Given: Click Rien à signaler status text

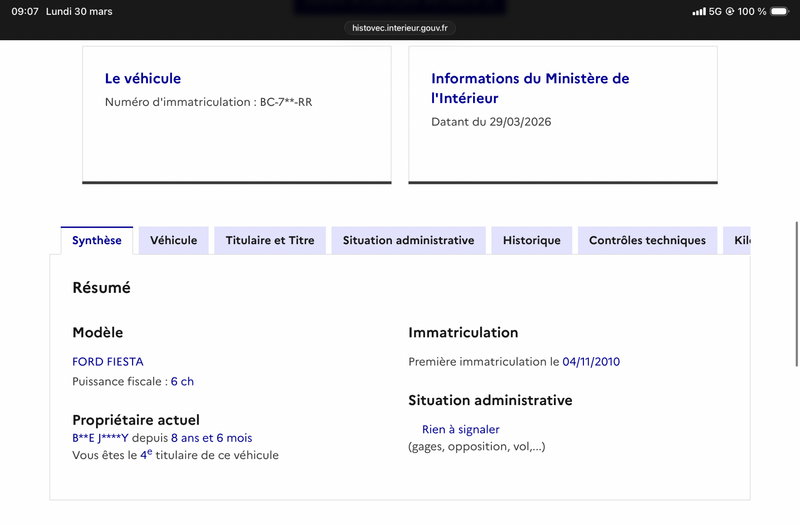Looking at the screenshot, I should pyautogui.click(x=460, y=430).
